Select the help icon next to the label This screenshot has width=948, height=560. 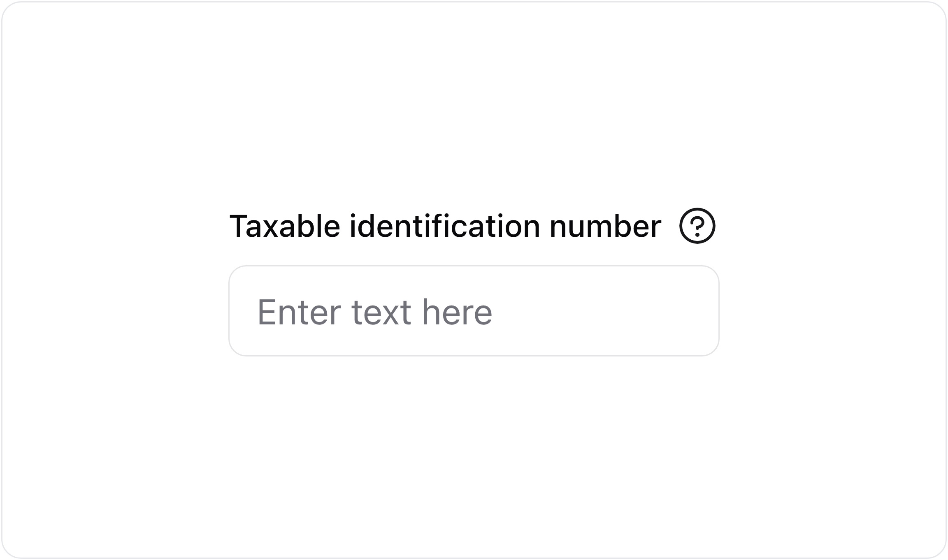[x=697, y=226]
